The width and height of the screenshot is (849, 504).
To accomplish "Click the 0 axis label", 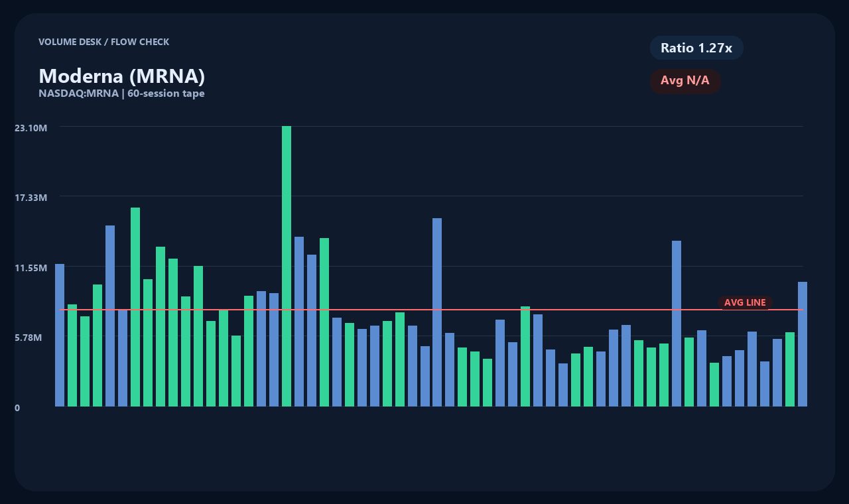I will (17, 408).
